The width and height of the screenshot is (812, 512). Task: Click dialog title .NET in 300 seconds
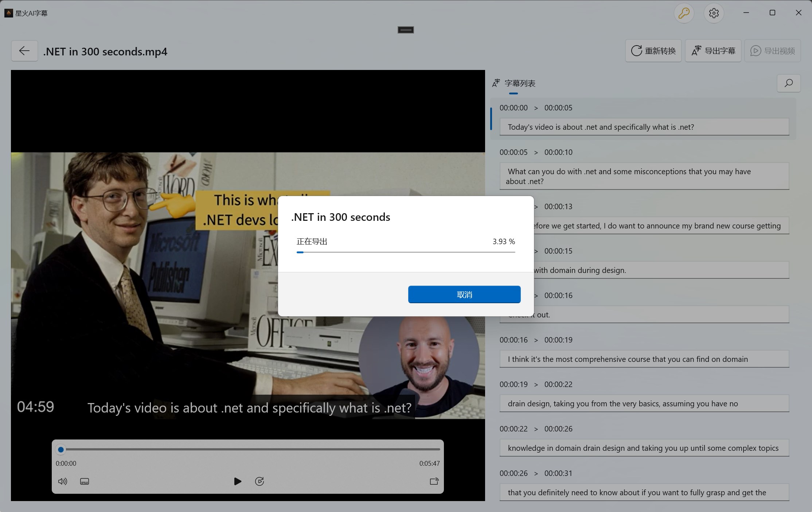(x=340, y=217)
